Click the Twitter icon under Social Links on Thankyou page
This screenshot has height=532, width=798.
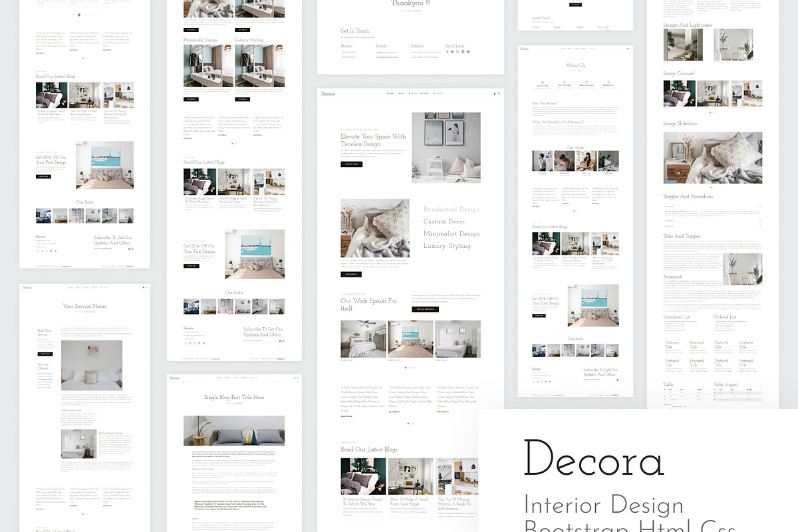point(452,51)
